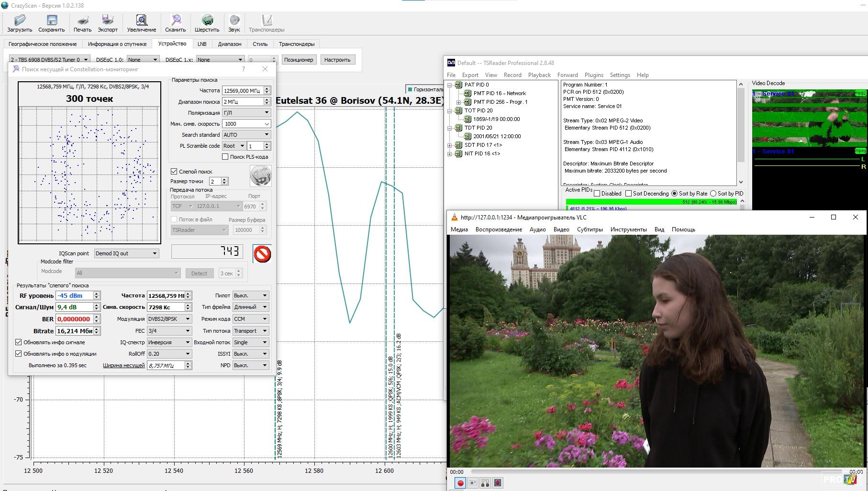This screenshot has width=868, height=491.
Task: Switch to the LNB tab
Action: click(202, 44)
